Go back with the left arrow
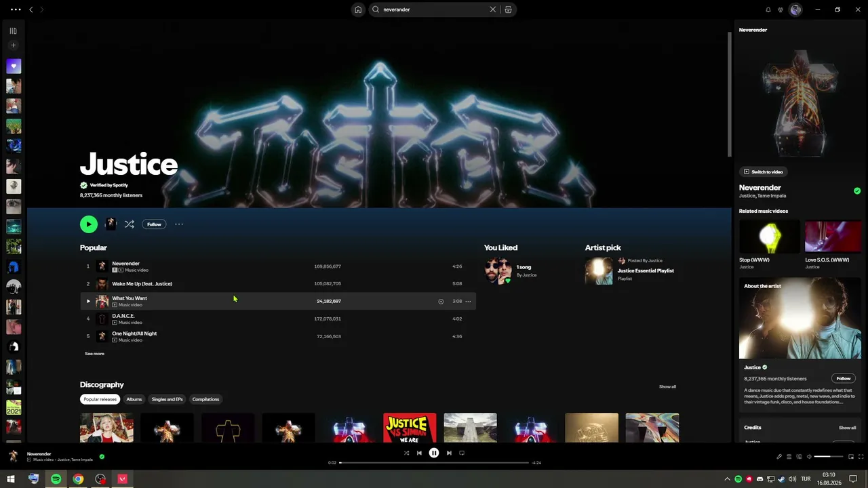Viewport: 868px width, 488px height. click(x=31, y=9)
